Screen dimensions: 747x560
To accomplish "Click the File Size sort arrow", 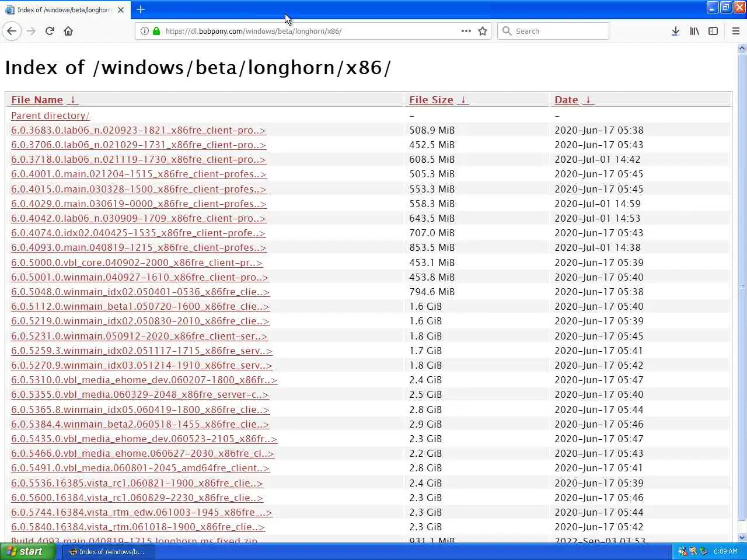I will (x=463, y=100).
